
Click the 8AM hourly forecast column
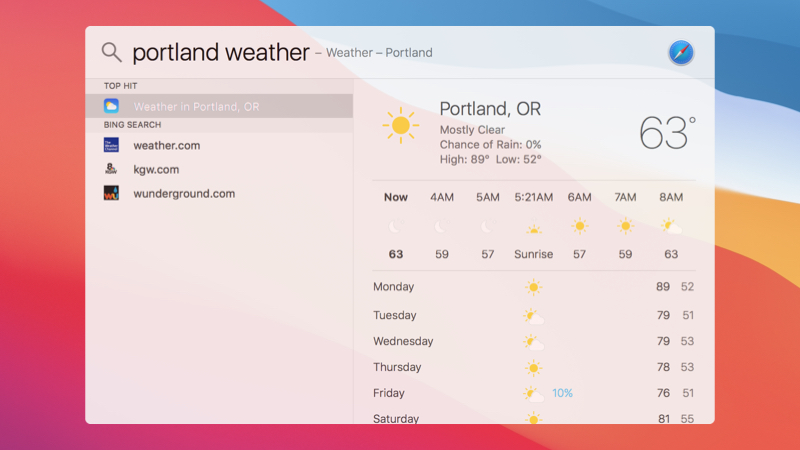671,226
